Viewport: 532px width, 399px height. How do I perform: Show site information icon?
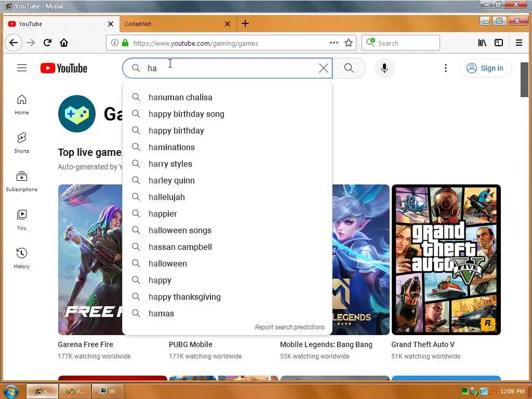[115, 43]
